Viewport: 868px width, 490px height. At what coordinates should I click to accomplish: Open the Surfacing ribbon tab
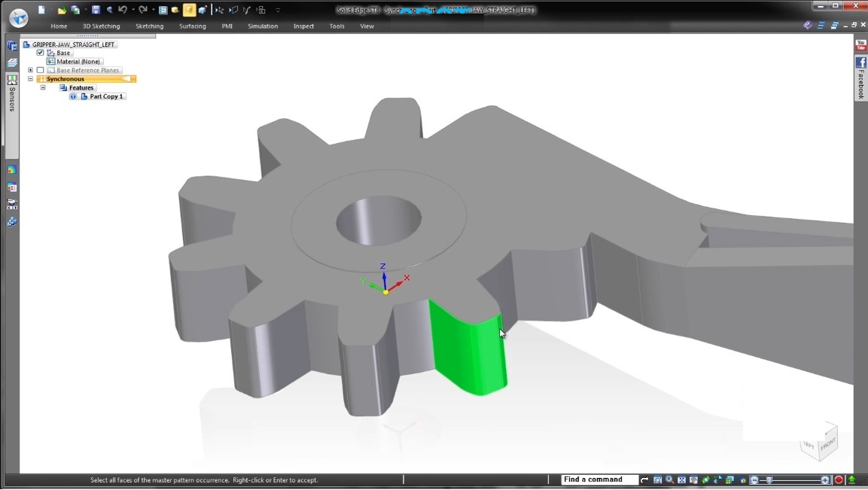(x=192, y=26)
